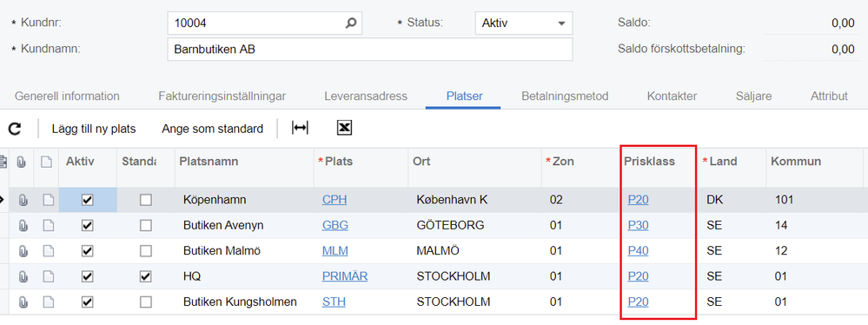This screenshot has width=868, height=325.
Task: Toggle Standard checkbox for HQ row
Action: click(146, 276)
